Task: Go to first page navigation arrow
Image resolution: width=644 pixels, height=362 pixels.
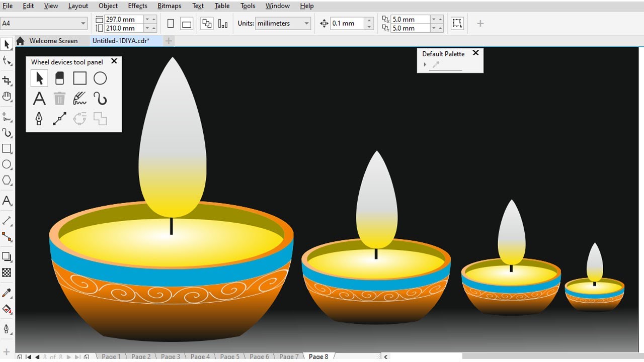Action: coord(28,357)
